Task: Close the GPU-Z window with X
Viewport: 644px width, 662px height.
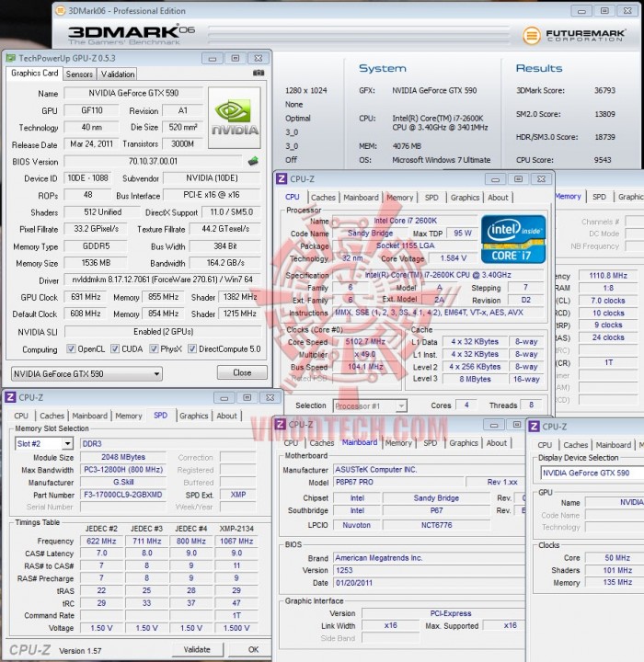Action: (x=259, y=58)
